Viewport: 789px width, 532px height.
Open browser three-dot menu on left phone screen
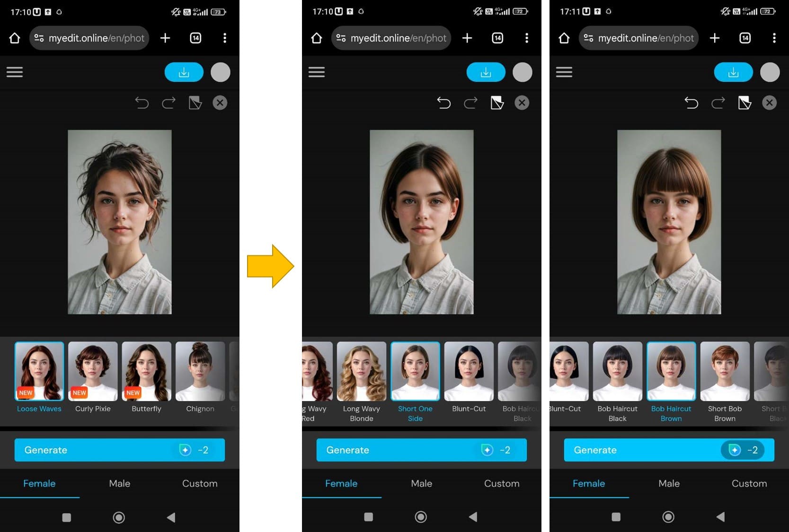click(x=225, y=38)
